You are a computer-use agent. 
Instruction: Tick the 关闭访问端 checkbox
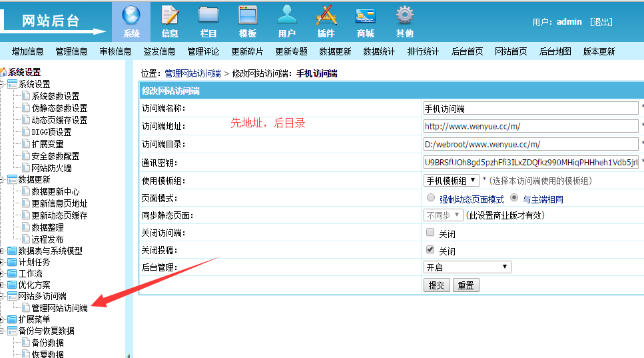pyautogui.click(x=430, y=233)
